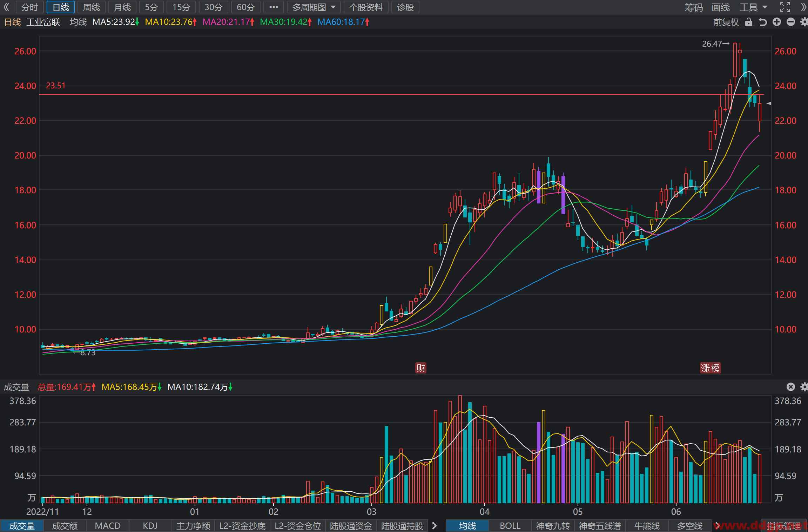Click the undo arrow icon in chart toolbar

tap(763, 22)
